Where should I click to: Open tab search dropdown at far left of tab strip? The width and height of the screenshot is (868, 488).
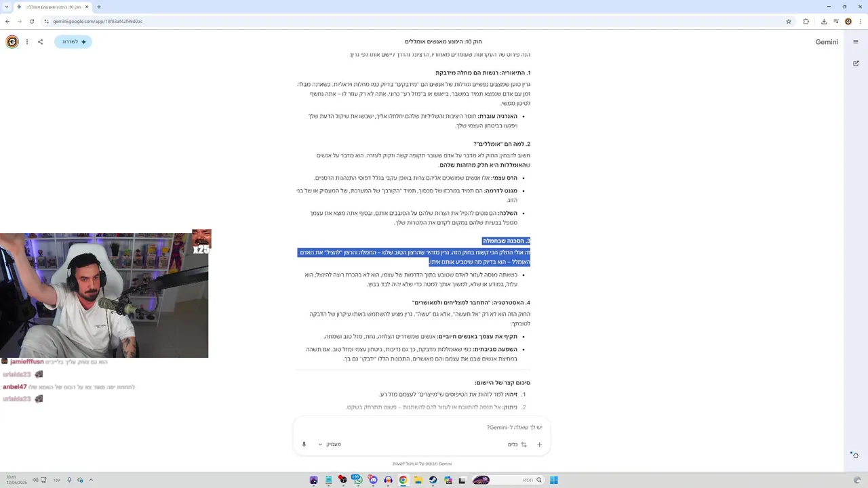click(6, 7)
